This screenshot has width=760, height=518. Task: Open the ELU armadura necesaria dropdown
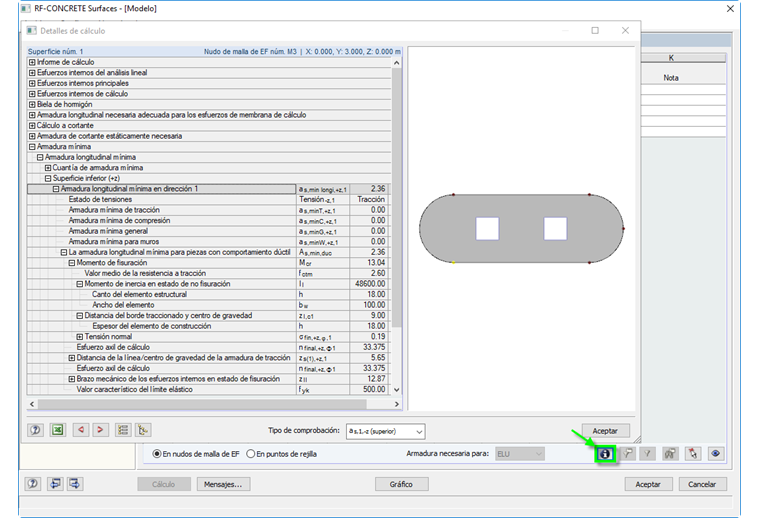click(520, 454)
